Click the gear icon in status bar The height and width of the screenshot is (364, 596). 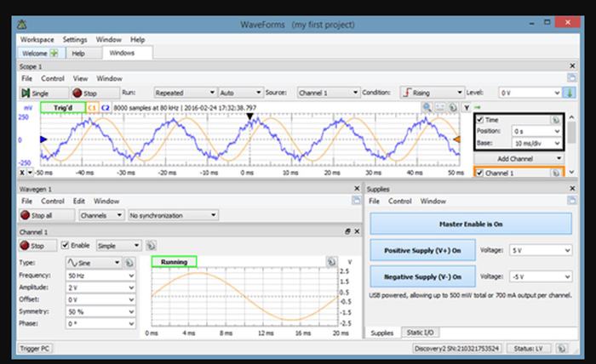[x=562, y=349]
